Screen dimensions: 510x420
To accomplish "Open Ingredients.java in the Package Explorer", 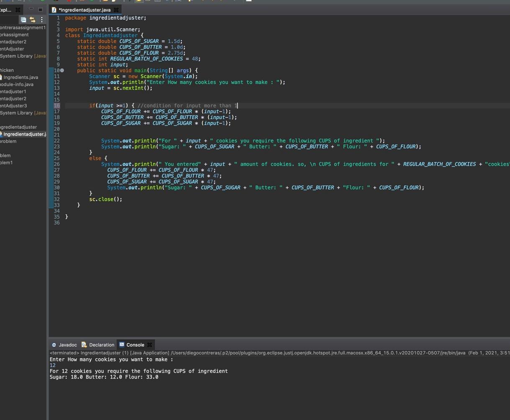I will [21, 77].
